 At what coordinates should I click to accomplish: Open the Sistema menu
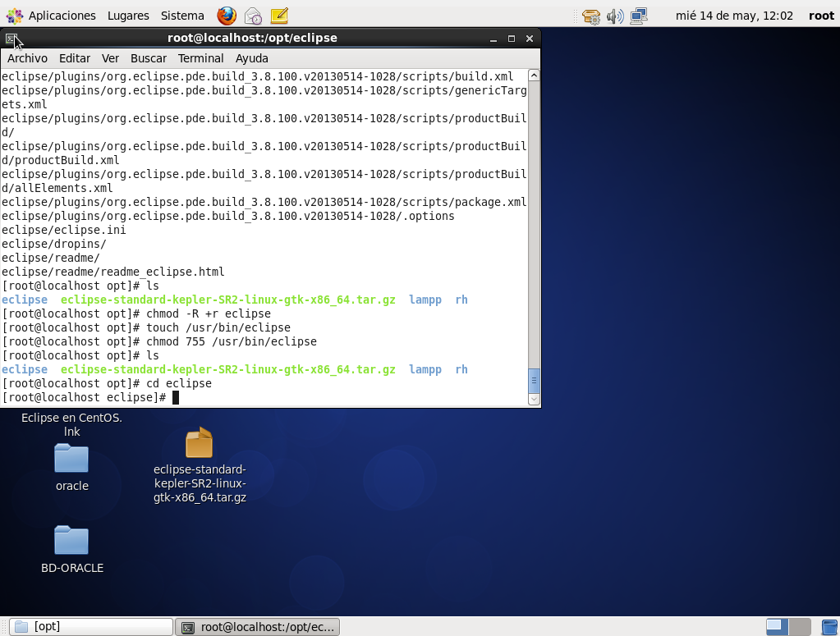(182, 16)
